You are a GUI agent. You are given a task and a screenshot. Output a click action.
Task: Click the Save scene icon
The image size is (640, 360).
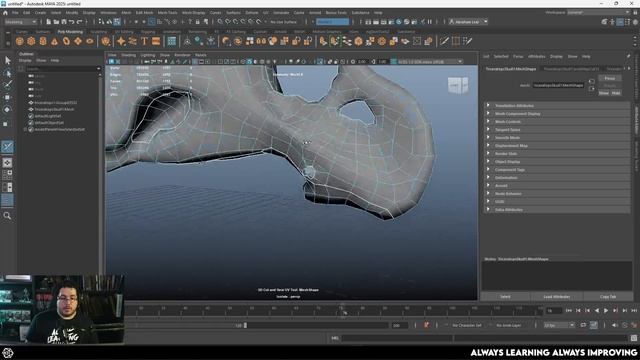pyautogui.click(x=64, y=22)
